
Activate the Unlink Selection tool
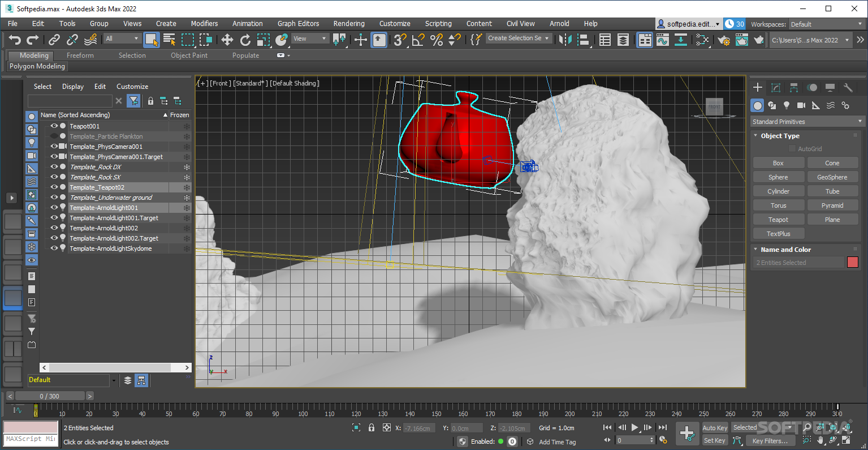click(x=72, y=40)
